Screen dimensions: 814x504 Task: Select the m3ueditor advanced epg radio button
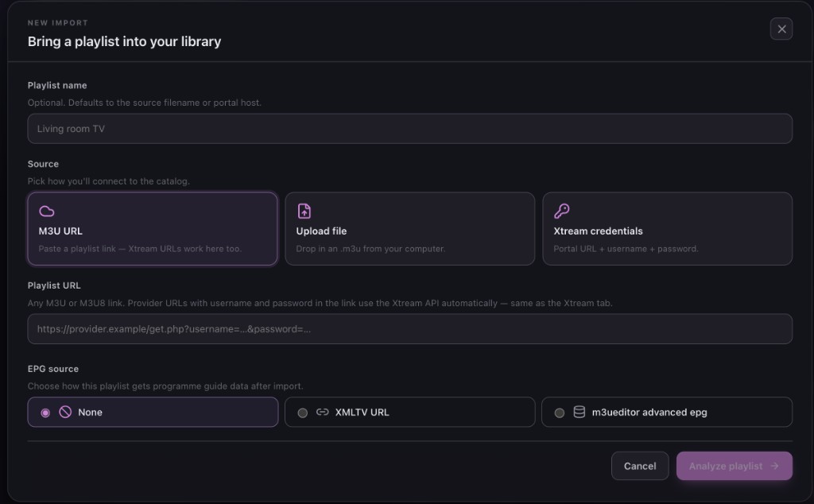coord(560,413)
